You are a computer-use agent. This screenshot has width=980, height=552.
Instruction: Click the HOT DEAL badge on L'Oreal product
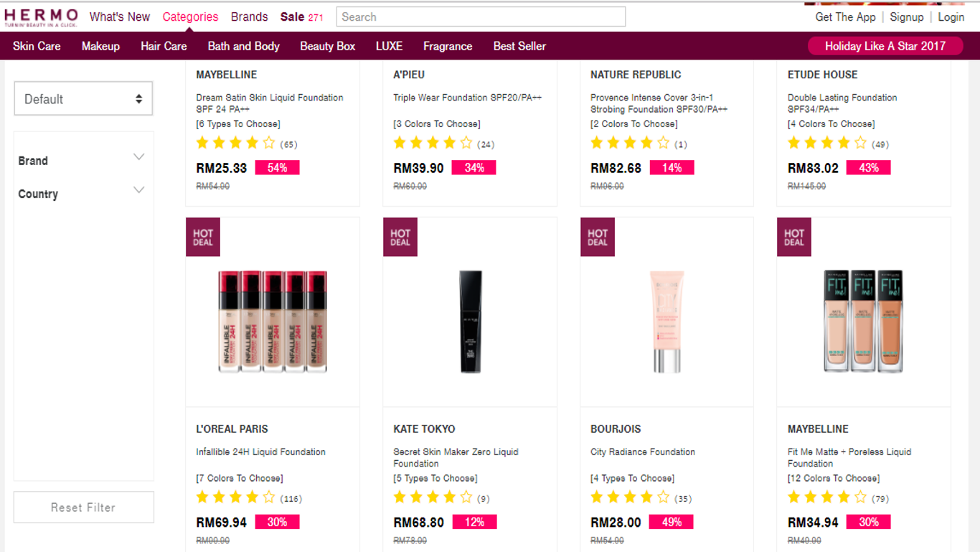coord(202,237)
